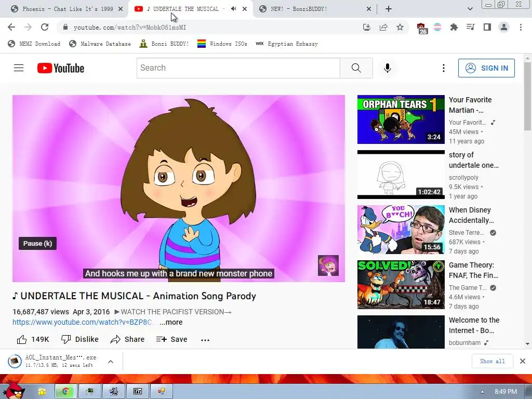Open the Game Theory FNAF video thumbnail

401,285
